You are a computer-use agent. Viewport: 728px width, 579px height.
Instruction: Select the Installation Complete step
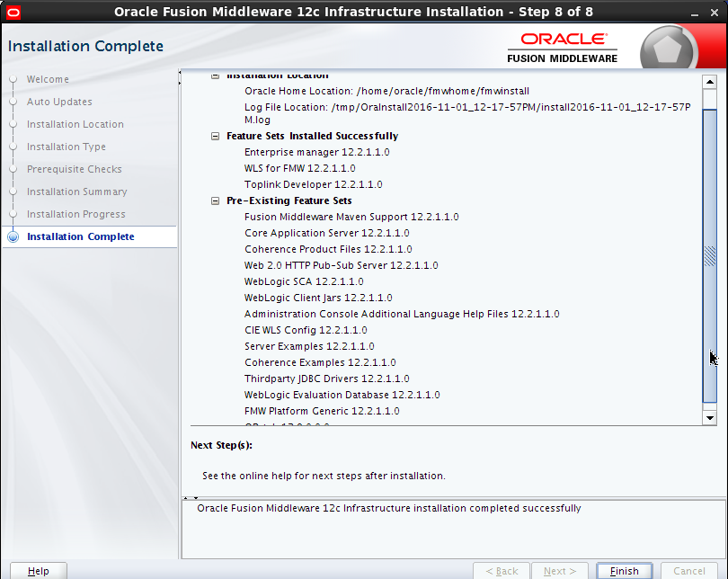[81, 236]
